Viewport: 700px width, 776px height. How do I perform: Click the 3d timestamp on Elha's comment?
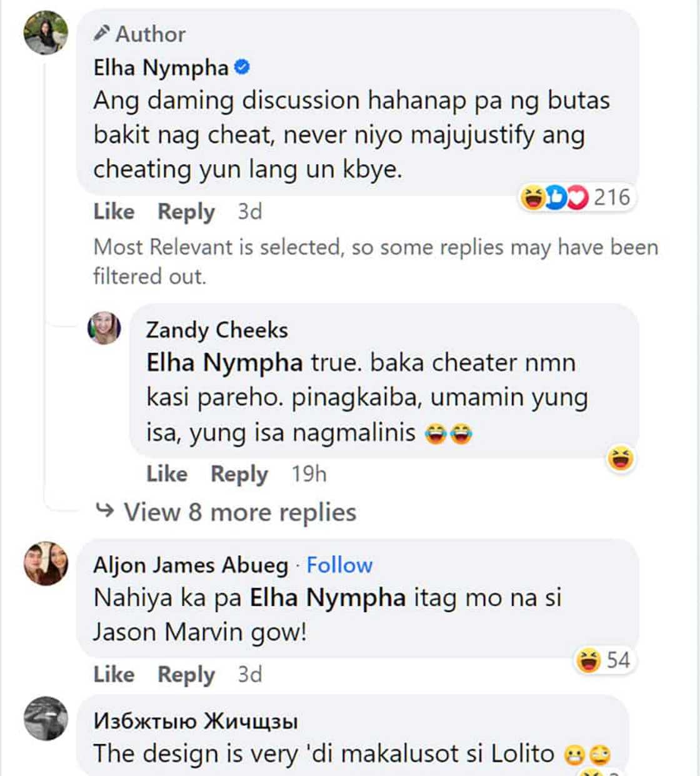click(249, 212)
